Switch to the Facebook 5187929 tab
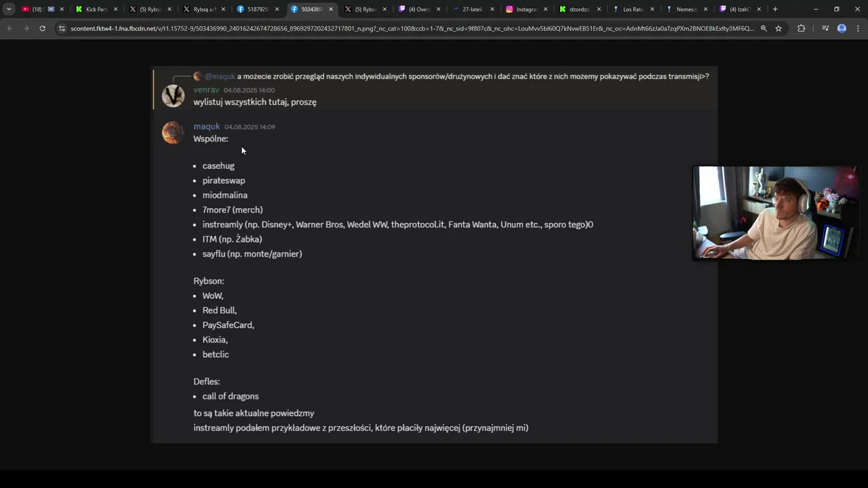Viewport: 868px width, 488px height. (258, 9)
